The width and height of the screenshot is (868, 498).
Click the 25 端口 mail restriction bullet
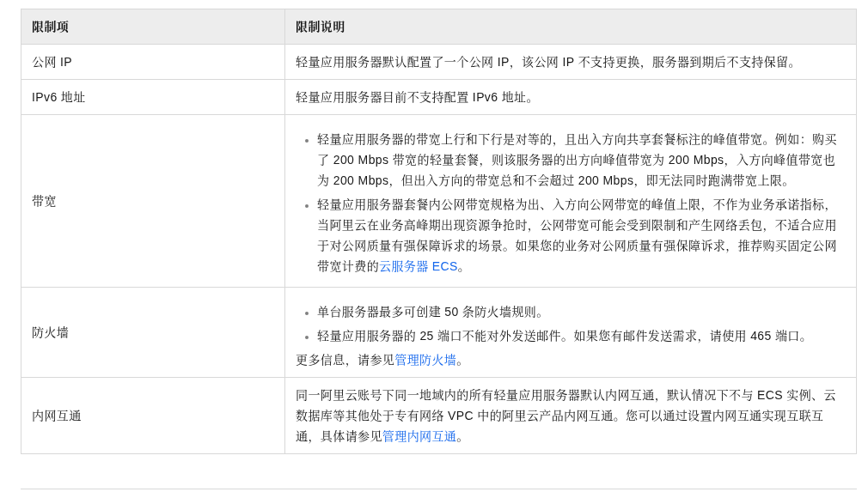[x=564, y=336]
